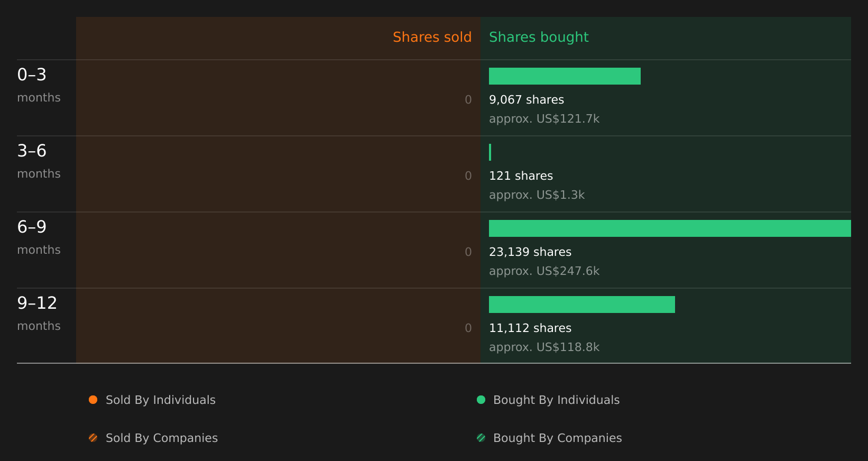
Task: Click the Shares sold column header
Action: coord(432,37)
